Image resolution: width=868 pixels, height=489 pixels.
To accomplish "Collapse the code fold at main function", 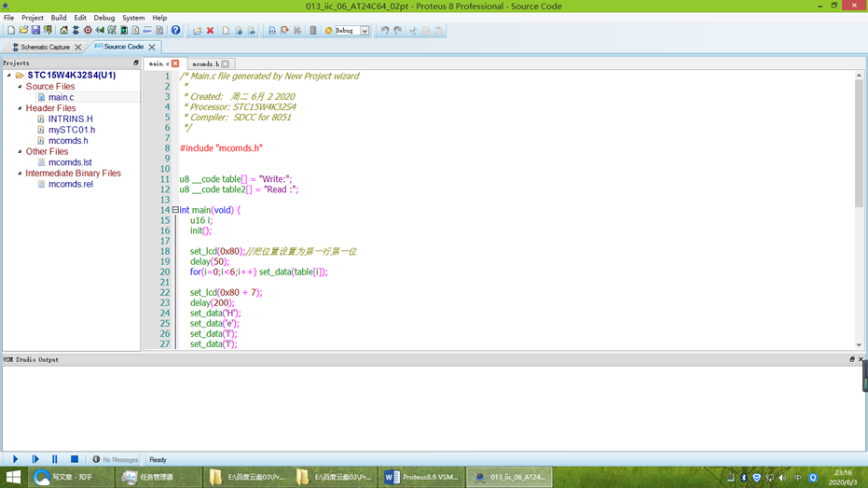I will coord(175,210).
